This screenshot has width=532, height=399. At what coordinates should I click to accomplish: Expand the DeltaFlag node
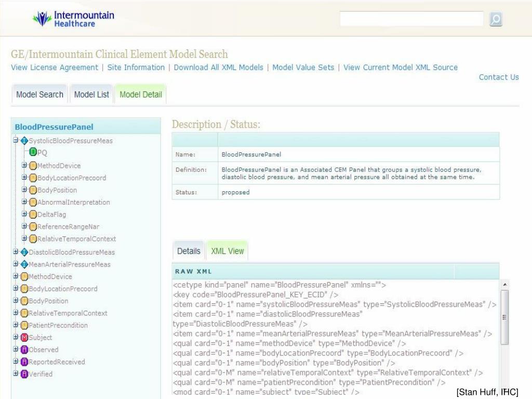click(x=24, y=214)
